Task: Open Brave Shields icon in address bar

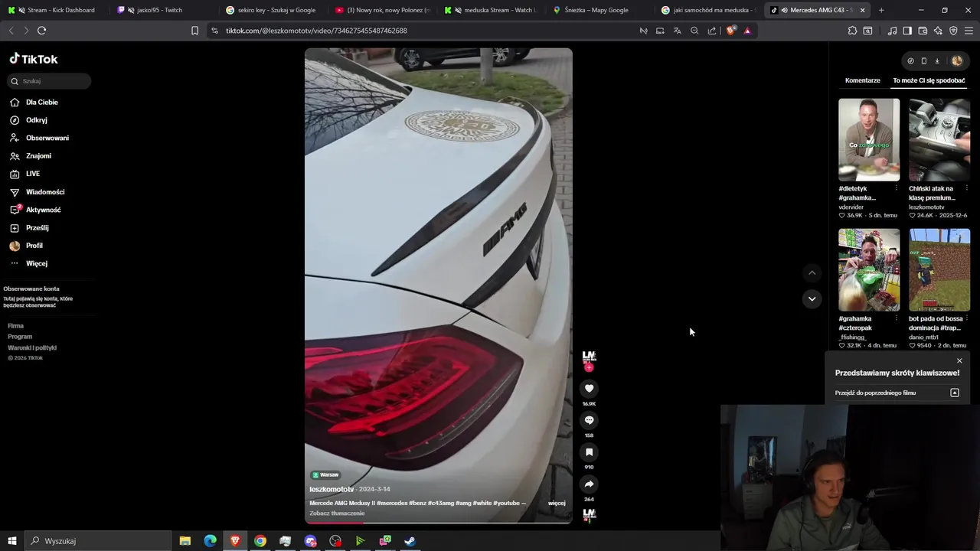Action: [730, 31]
